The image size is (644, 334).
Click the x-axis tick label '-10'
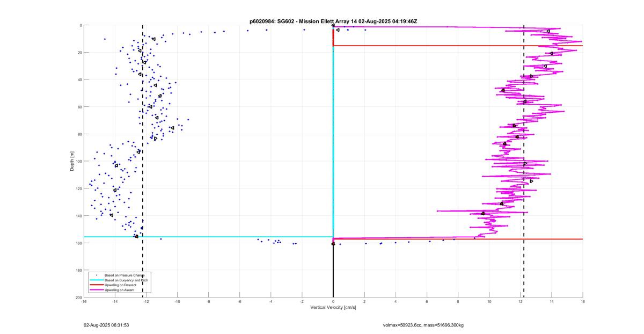[x=177, y=301]
